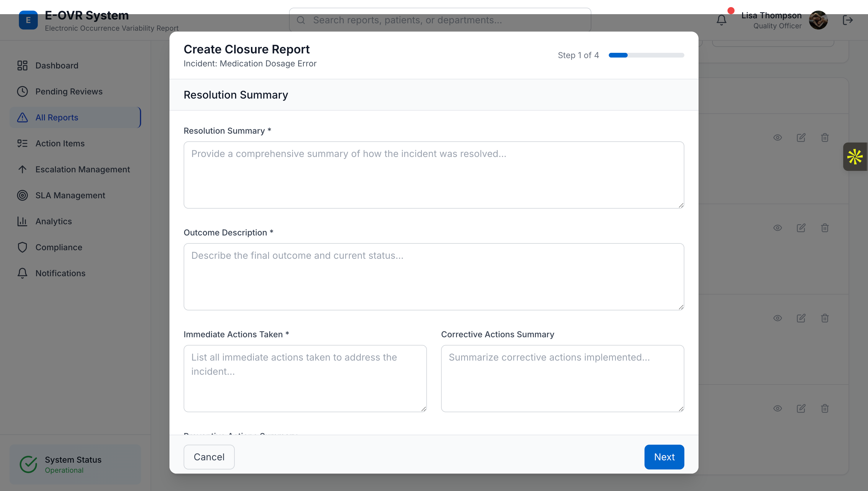Toggle the third row's view eye icon

(x=777, y=318)
